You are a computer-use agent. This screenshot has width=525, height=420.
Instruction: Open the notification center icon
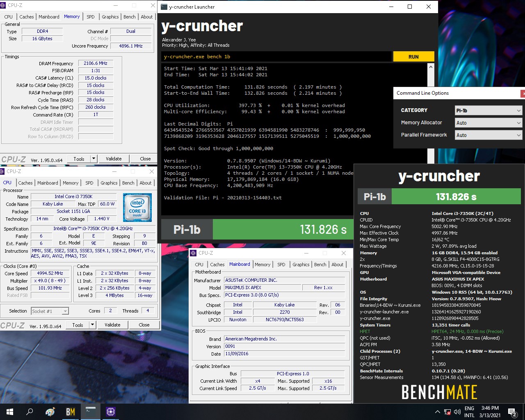pos(512,412)
